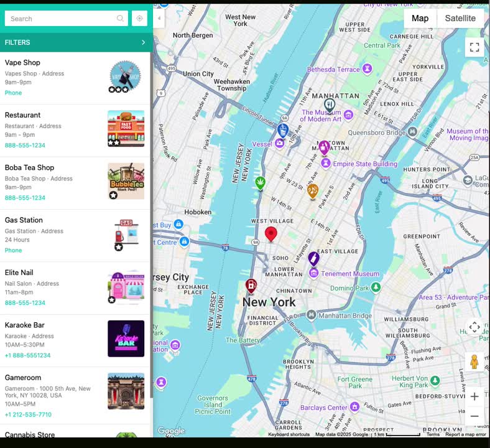The image size is (490, 448).
Task: Open the Gas Station listing
Action: [24, 220]
